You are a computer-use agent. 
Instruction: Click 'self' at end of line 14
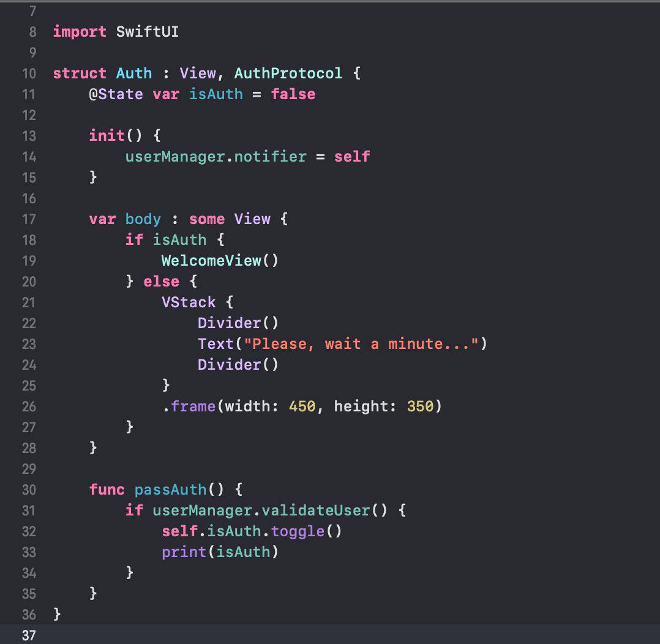(352, 157)
